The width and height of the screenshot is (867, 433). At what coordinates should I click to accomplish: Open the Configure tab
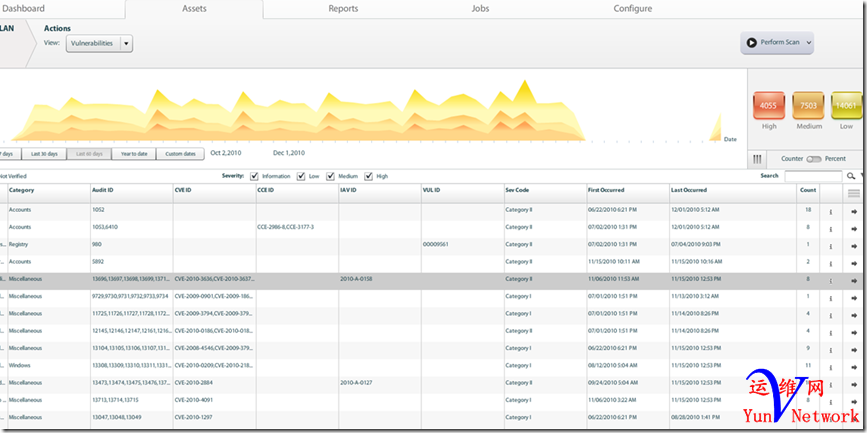(632, 9)
